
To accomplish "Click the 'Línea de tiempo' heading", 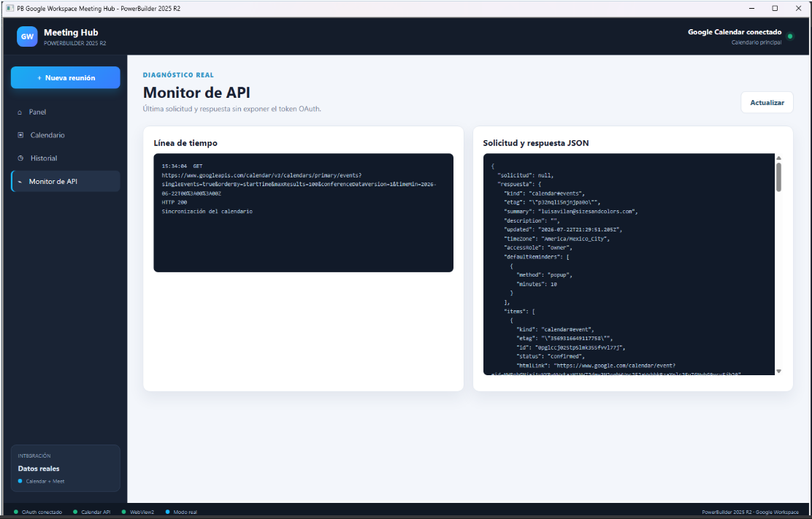I will [x=185, y=143].
